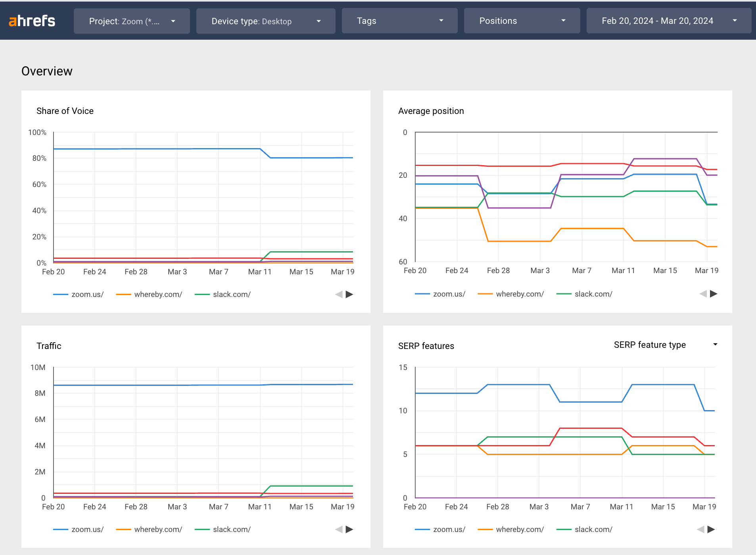Image resolution: width=756 pixels, height=555 pixels.
Task: Open the Positions dropdown
Action: (x=522, y=21)
